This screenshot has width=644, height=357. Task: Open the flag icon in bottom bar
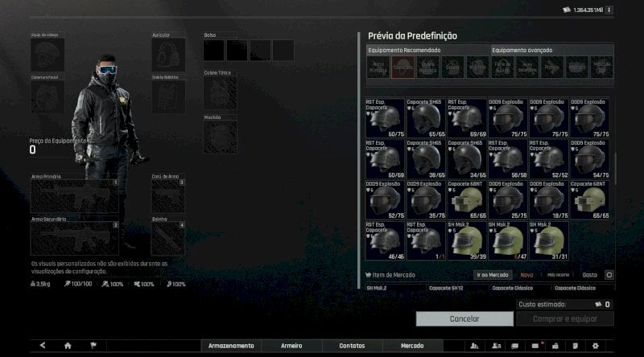tap(93, 346)
